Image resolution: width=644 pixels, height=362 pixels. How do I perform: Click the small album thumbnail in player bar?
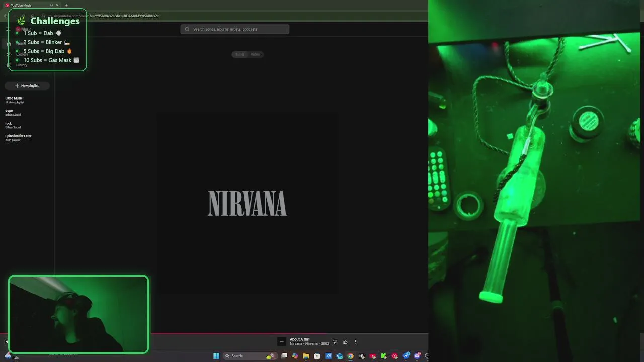tap(282, 342)
